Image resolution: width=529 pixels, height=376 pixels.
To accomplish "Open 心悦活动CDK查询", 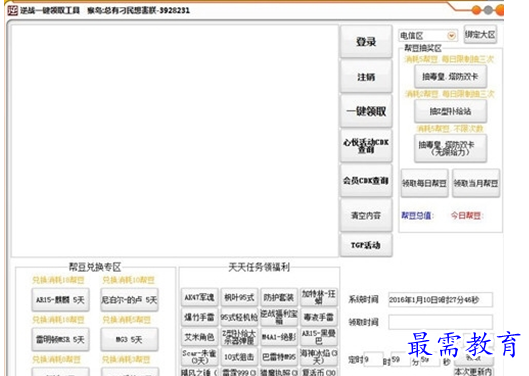I will point(366,145).
